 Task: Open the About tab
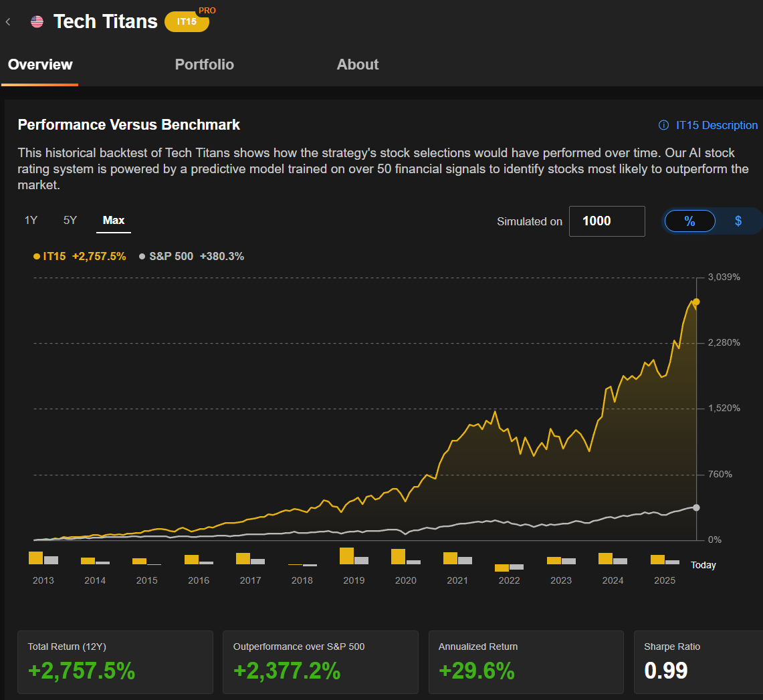pos(358,64)
